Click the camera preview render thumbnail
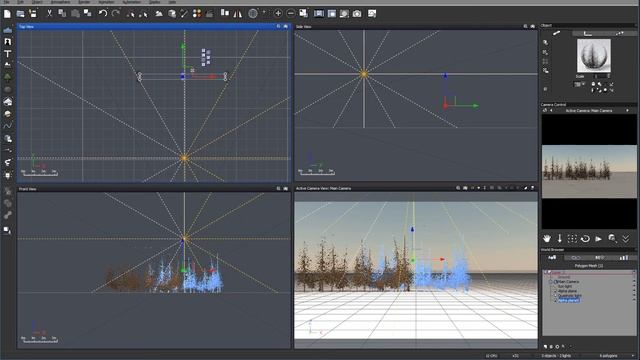This screenshot has height=360, width=640. pyautogui.click(x=589, y=171)
